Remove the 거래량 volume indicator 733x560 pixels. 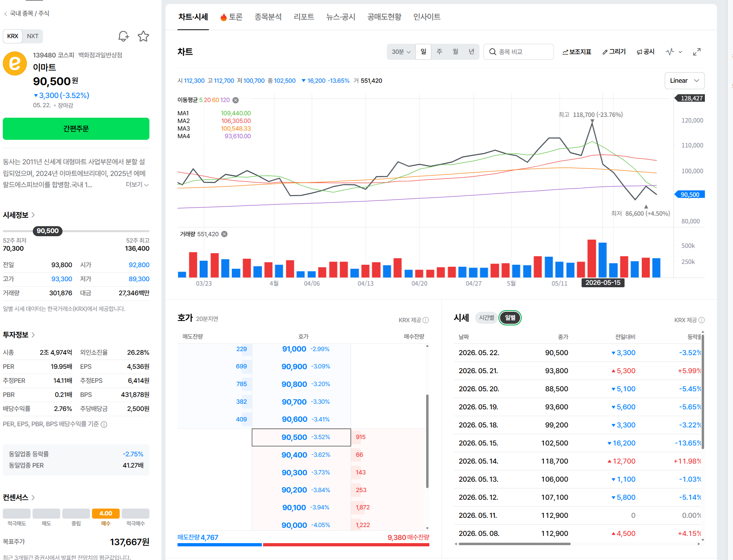pyautogui.click(x=225, y=234)
